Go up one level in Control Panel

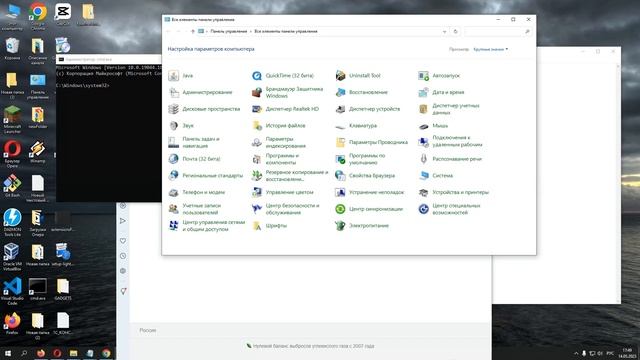pyautogui.click(x=193, y=31)
